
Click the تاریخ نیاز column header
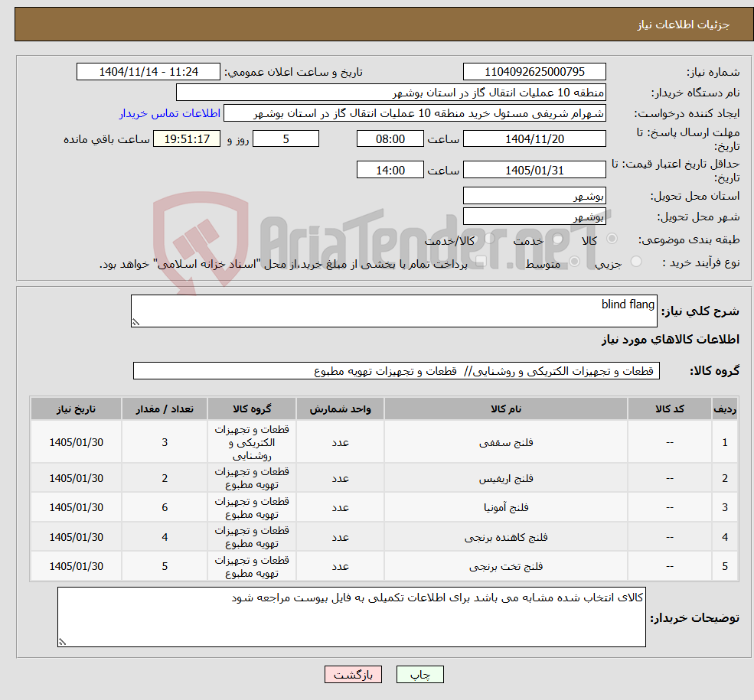point(76,409)
